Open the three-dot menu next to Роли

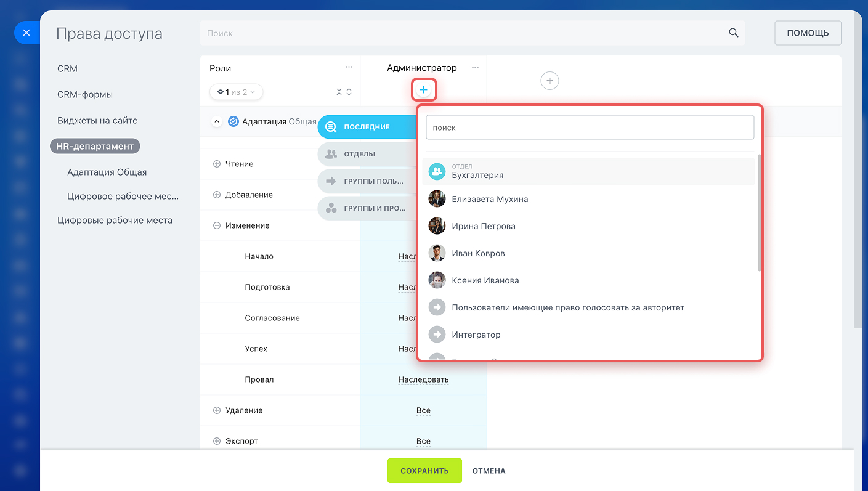click(349, 67)
